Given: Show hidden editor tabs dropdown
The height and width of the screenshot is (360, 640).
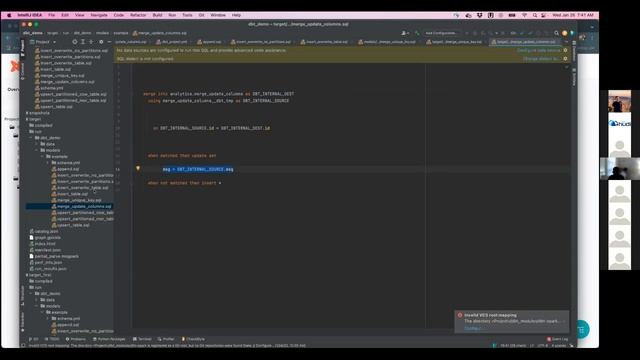Looking at the screenshot, I should pyautogui.click(x=566, y=42).
